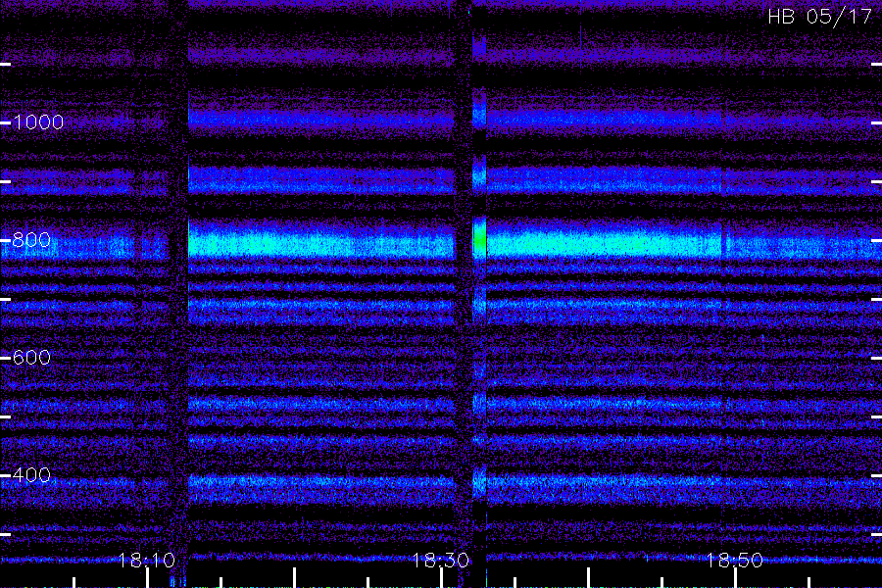Click the 18:10 time label
The height and width of the screenshot is (588, 882).
pos(147,560)
